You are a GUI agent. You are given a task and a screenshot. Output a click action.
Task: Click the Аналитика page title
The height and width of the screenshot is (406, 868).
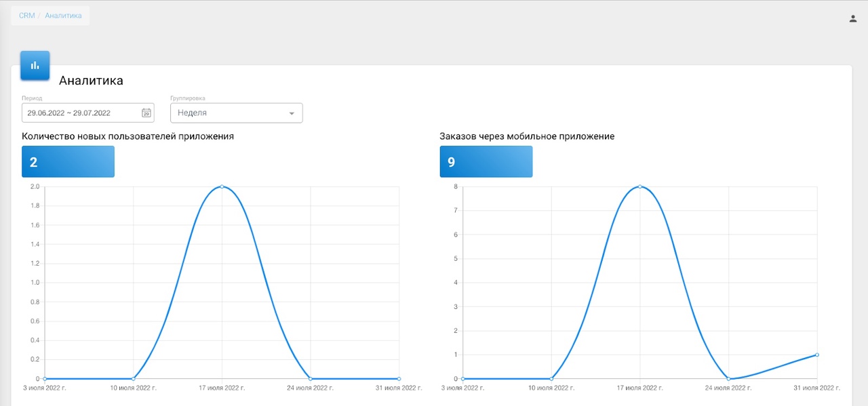pos(91,81)
